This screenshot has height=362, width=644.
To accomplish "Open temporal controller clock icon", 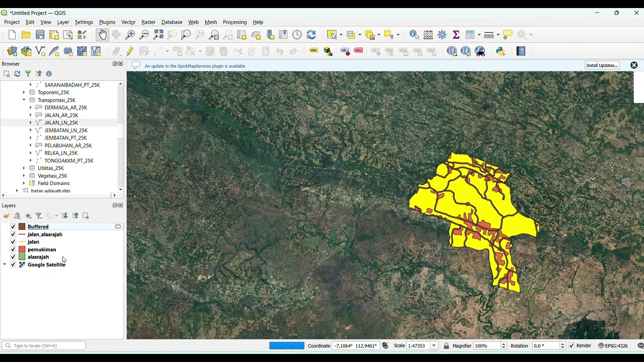I will tap(297, 35).
